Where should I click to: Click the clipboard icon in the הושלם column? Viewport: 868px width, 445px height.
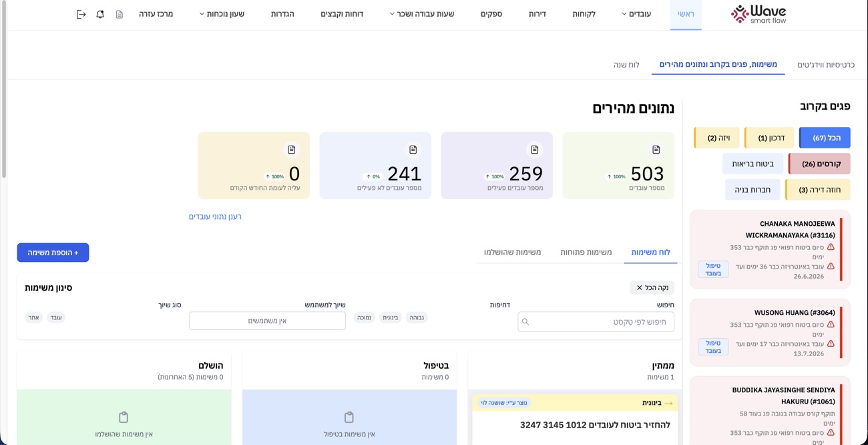click(x=124, y=417)
